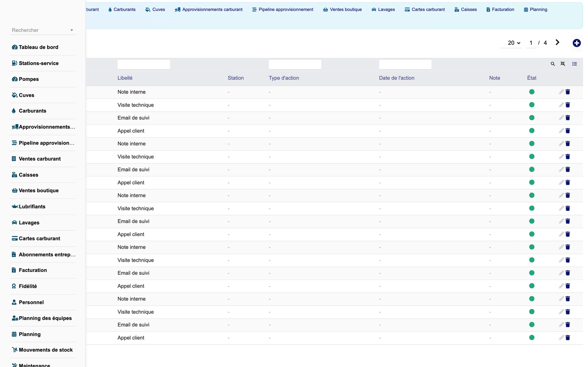588x367 pixels.
Task: Open Carburants tab in top bar
Action: pos(122,9)
